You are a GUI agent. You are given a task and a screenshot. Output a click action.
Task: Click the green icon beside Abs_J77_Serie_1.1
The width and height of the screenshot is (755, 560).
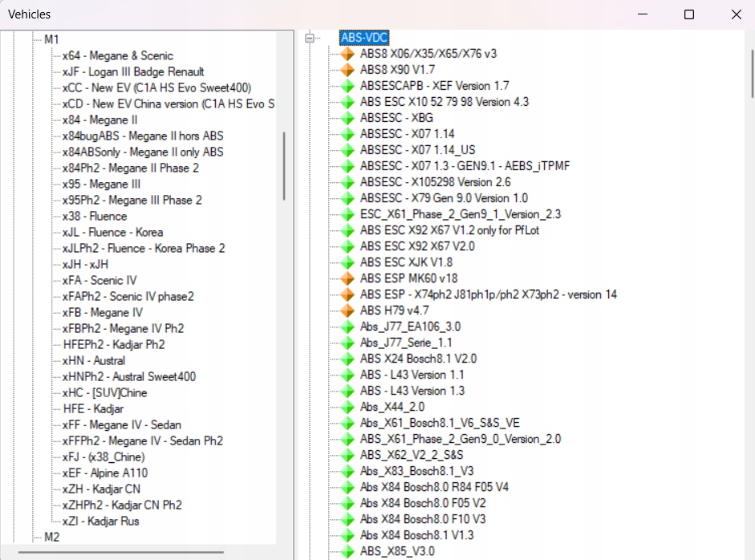coord(347,343)
